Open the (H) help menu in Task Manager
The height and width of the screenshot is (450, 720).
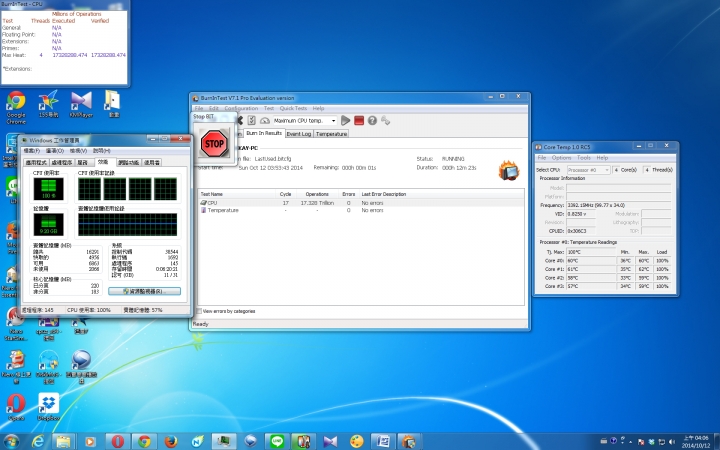coord(101,151)
